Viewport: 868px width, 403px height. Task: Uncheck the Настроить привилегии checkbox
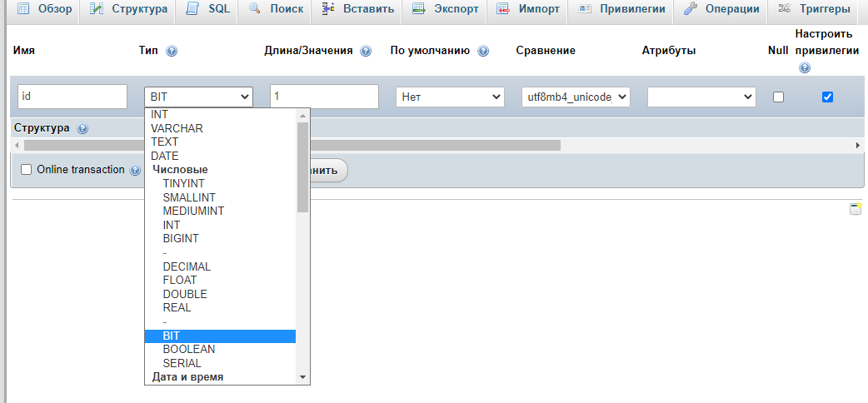(827, 97)
